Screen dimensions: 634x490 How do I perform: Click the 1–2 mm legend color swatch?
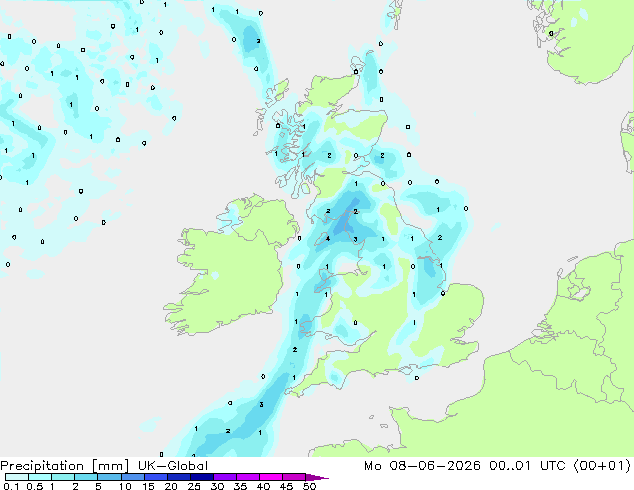click(x=63, y=477)
